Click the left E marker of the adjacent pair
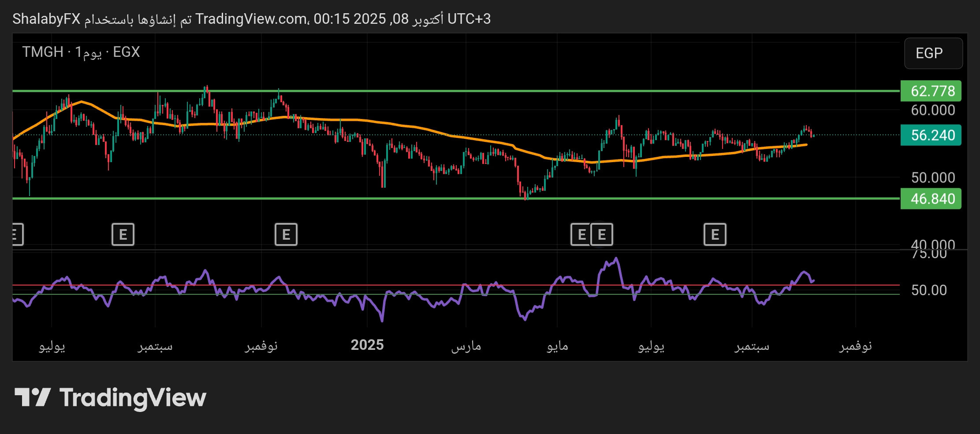 coord(581,234)
